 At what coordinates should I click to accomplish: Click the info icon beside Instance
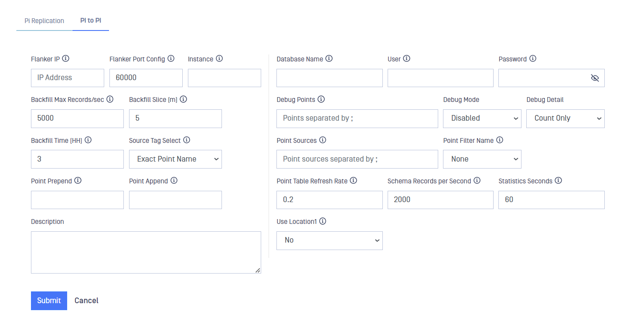(219, 58)
